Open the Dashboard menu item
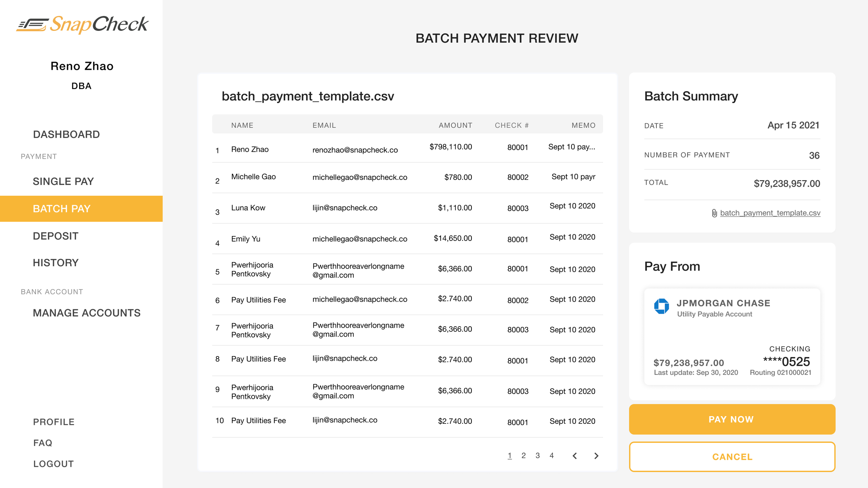Image resolution: width=868 pixels, height=488 pixels. coord(66,134)
